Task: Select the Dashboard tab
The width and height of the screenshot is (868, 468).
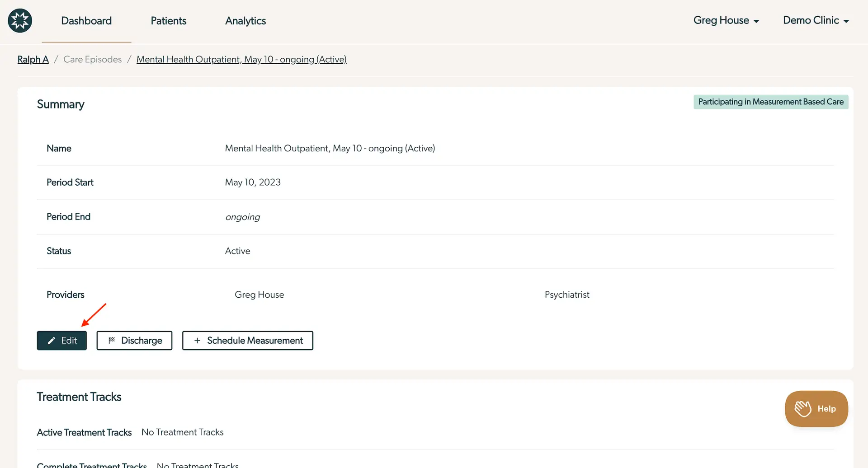Action: point(86,21)
